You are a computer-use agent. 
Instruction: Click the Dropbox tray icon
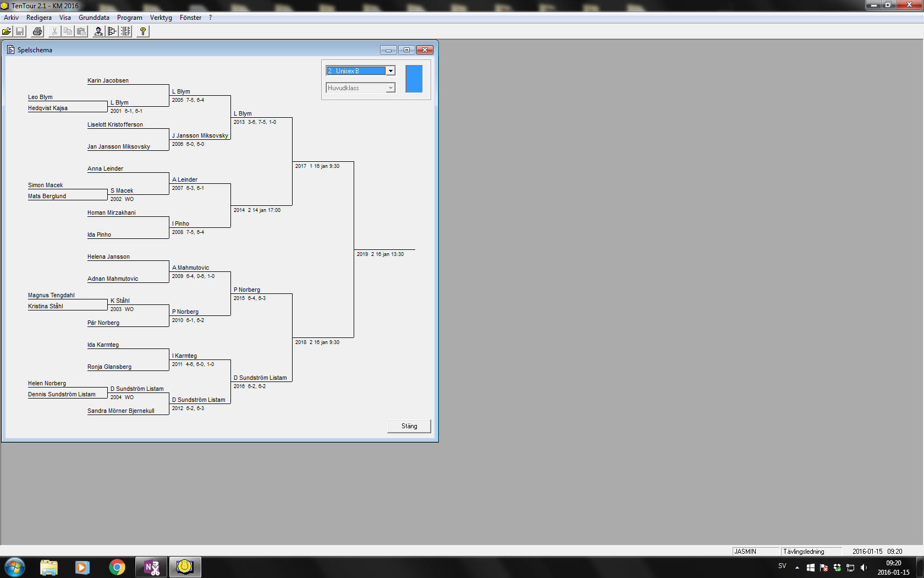[x=837, y=568]
